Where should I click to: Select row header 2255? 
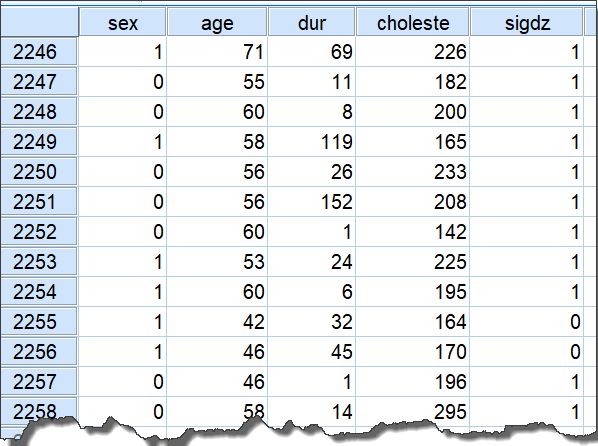point(39,322)
